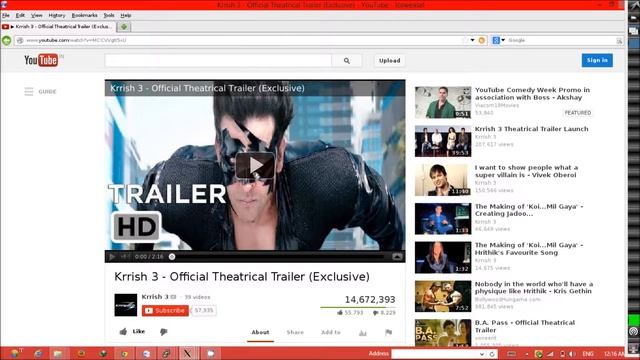The image size is (640, 360).
Task: Click the new tab plus button
Action: click(124, 27)
